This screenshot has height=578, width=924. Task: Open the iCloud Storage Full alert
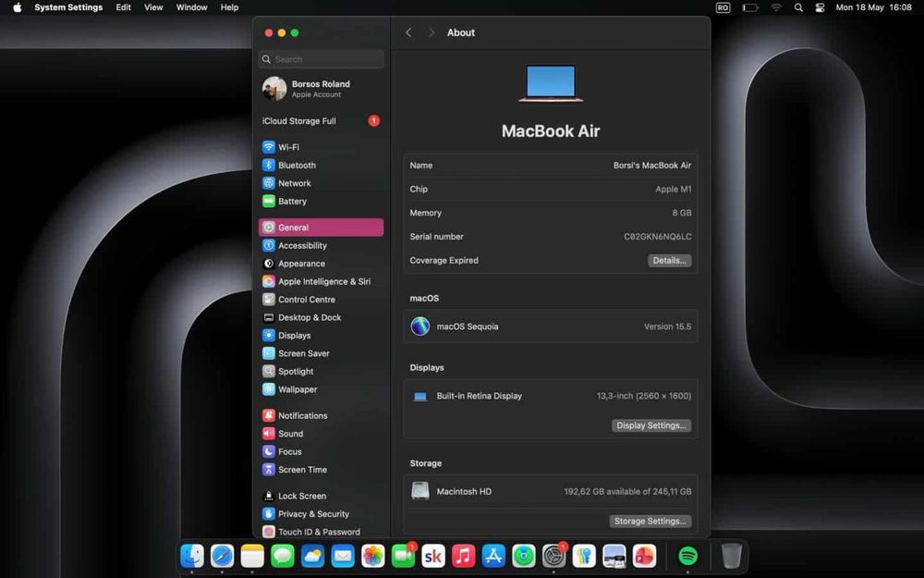322,121
